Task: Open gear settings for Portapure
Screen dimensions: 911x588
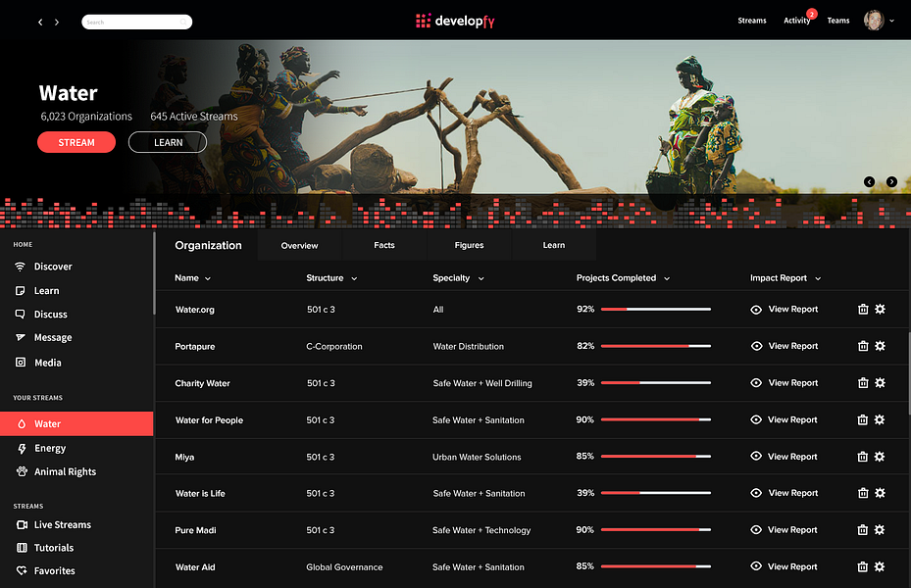Action: pos(880,346)
